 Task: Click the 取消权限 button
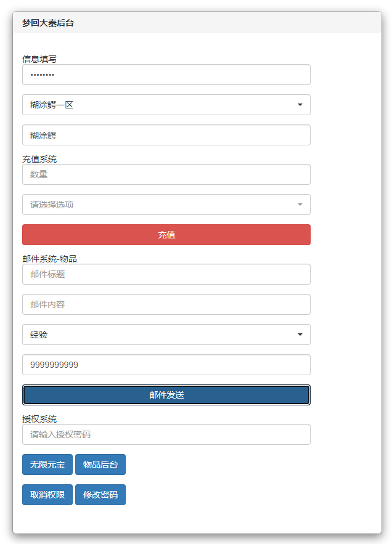click(47, 495)
